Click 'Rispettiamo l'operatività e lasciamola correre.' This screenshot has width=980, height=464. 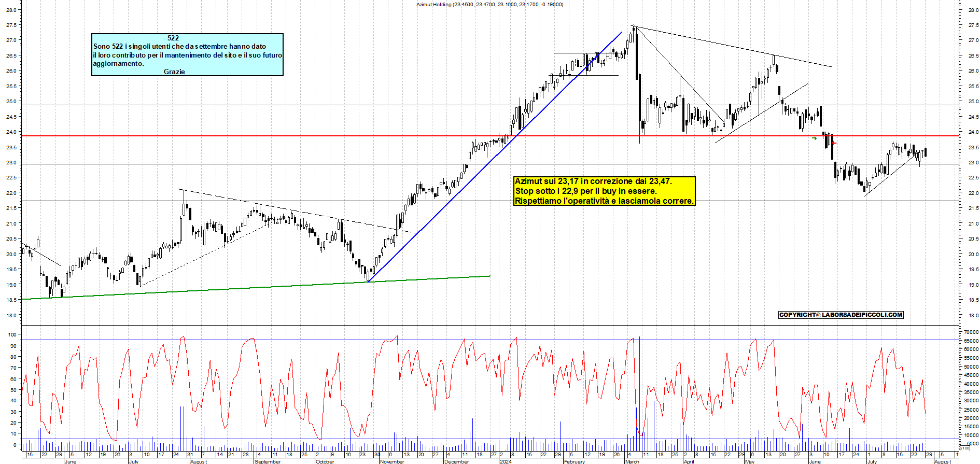coord(604,201)
